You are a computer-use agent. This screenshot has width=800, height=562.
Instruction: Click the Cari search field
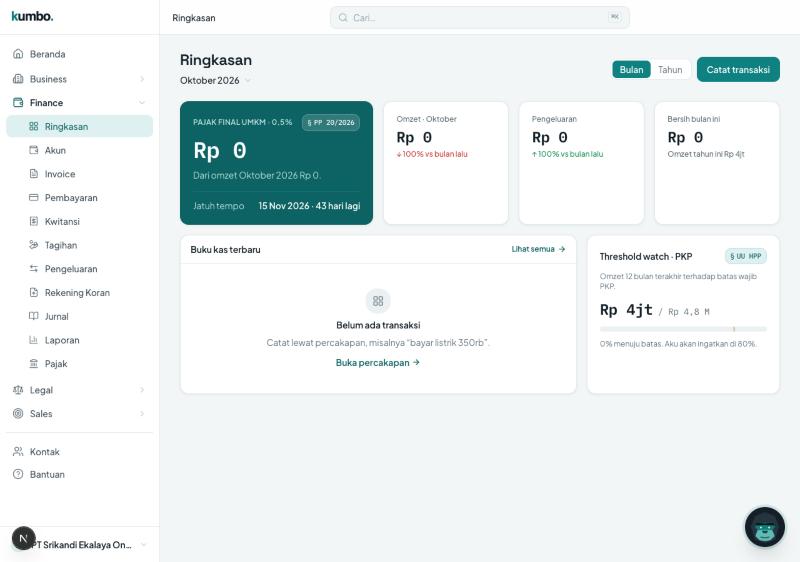tap(480, 17)
